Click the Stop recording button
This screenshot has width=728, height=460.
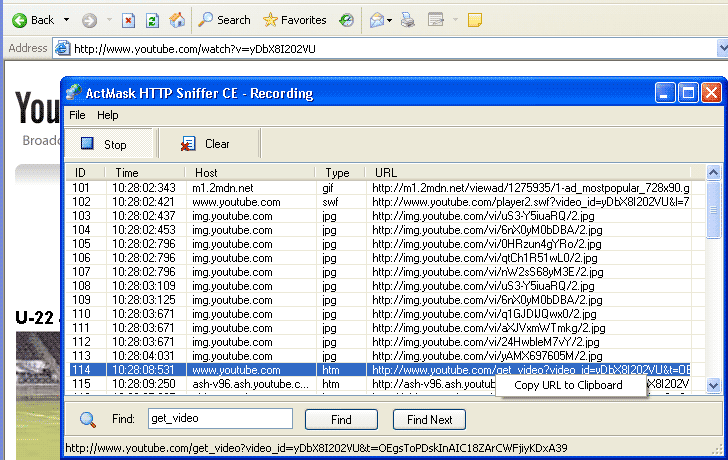pos(108,144)
